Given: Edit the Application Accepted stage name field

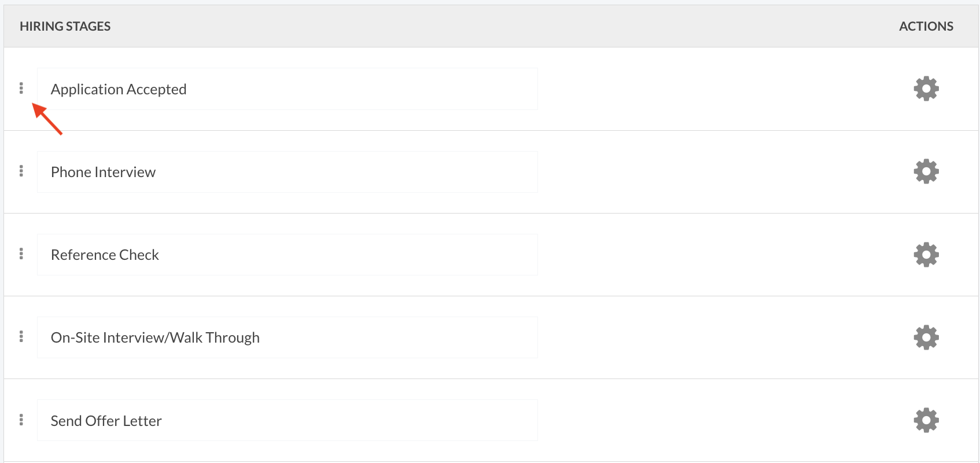Looking at the screenshot, I should 288,89.
